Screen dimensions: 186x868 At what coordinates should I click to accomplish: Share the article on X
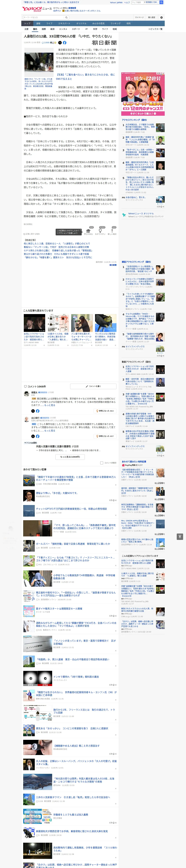(x=60, y=43)
